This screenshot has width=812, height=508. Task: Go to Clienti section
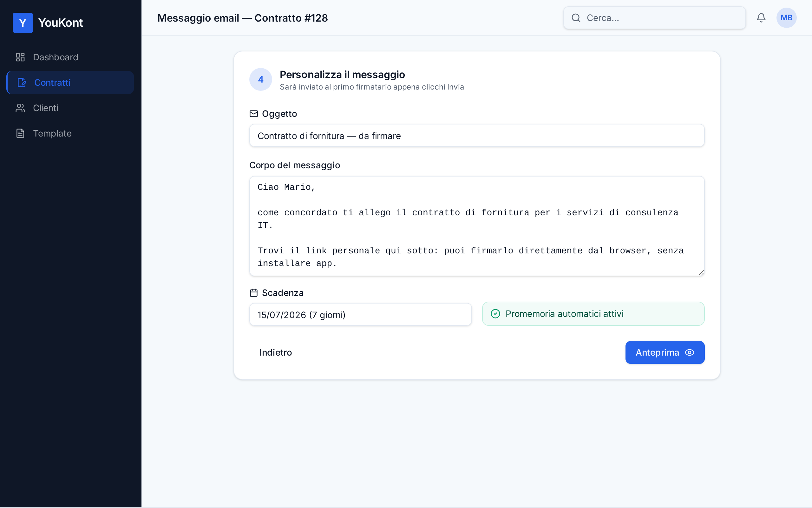coord(70,108)
